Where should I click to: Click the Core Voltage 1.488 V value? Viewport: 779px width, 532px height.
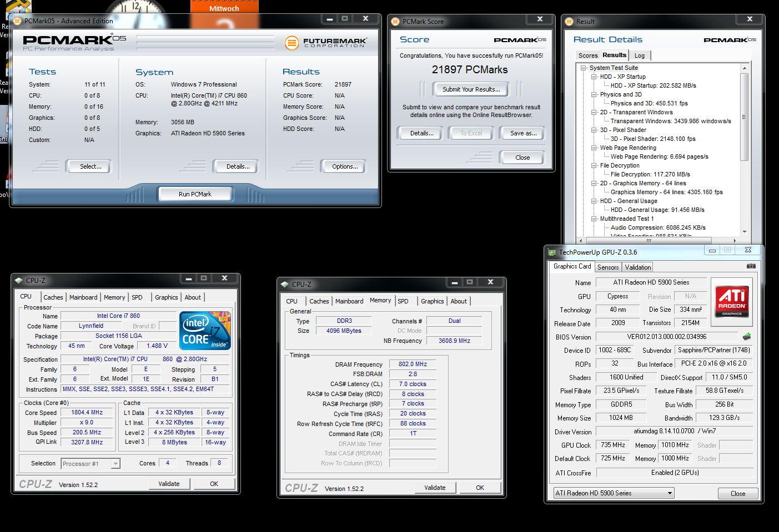point(157,346)
